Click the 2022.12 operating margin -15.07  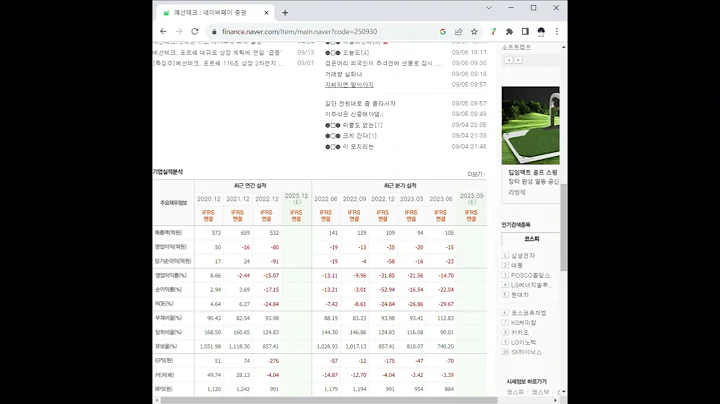tap(270, 275)
